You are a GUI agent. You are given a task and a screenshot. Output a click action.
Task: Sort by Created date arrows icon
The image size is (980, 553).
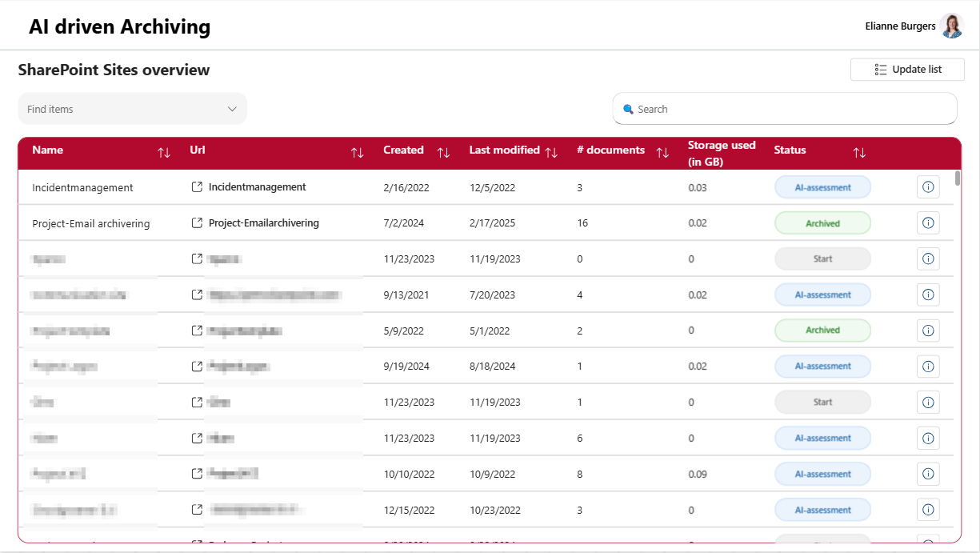443,153
